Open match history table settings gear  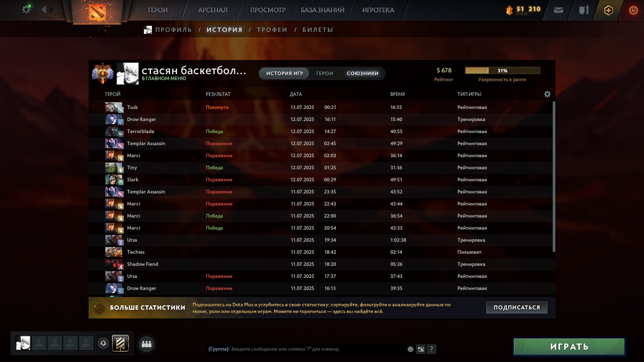point(547,94)
